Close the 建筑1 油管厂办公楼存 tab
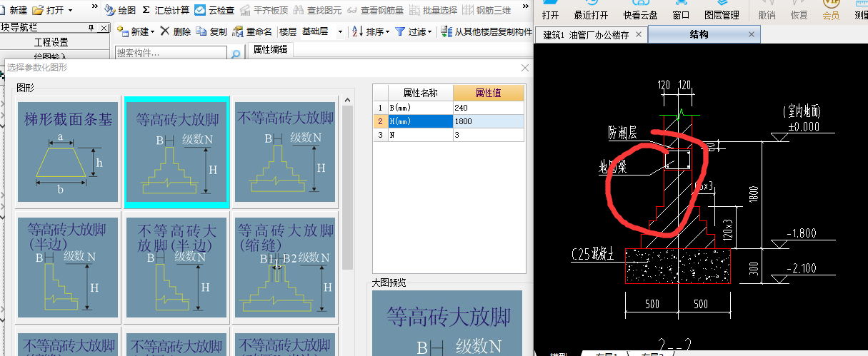The height and width of the screenshot is (356, 868). click(638, 35)
